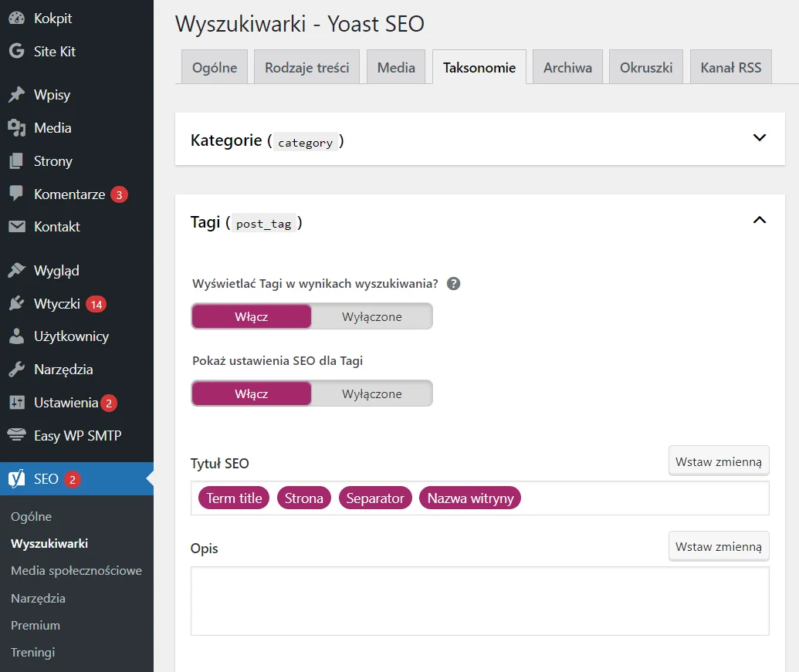Enable SEO settings for Tagi
The image size is (799, 672).
click(x=251, y=393)
